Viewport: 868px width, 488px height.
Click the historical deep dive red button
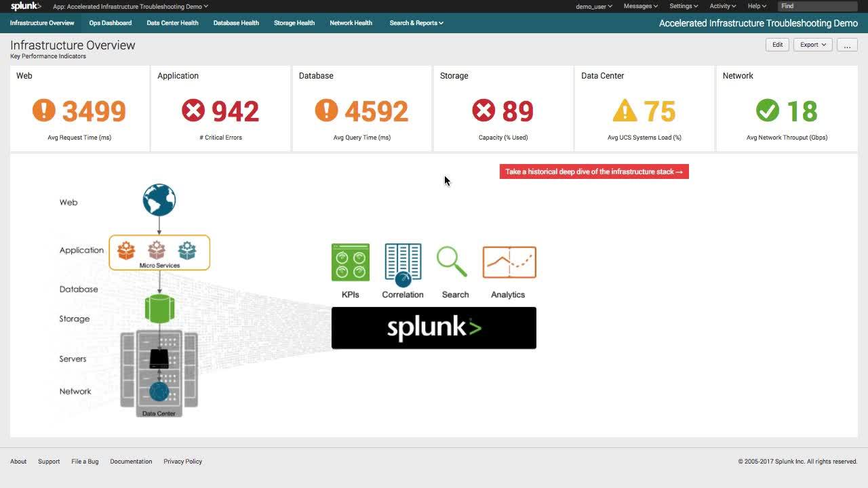594,171
